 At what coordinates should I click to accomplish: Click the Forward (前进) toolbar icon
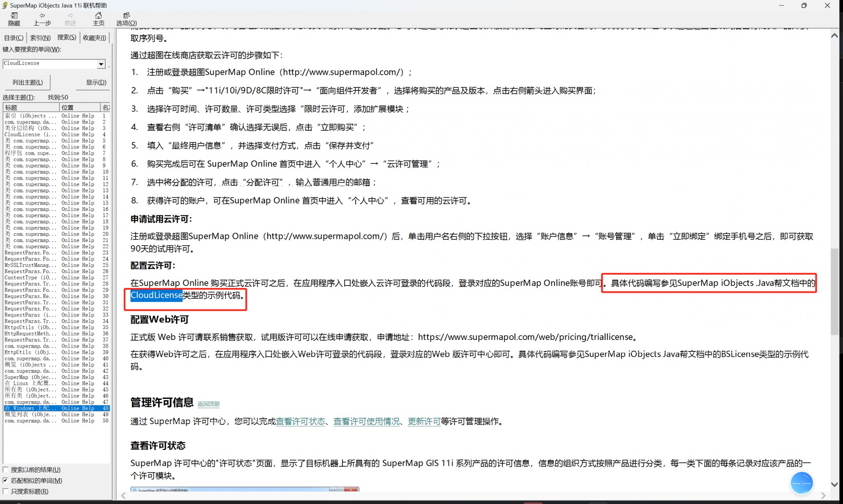point(70,19)
